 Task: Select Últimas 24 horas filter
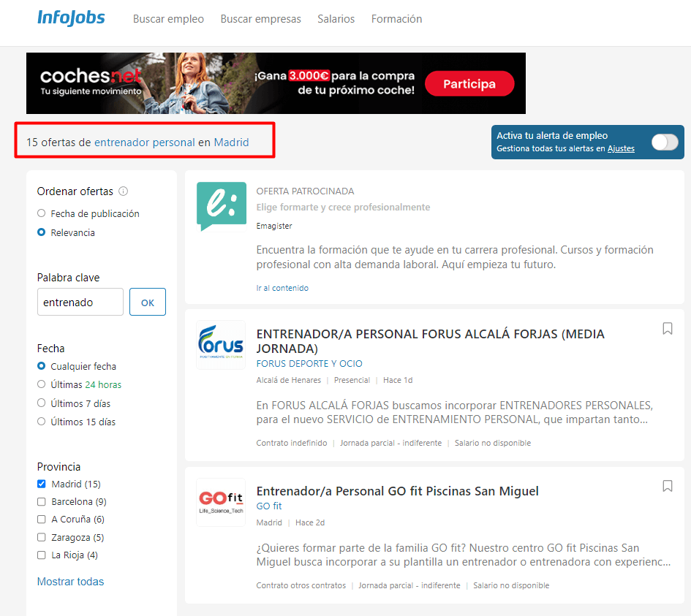[42, 384]
